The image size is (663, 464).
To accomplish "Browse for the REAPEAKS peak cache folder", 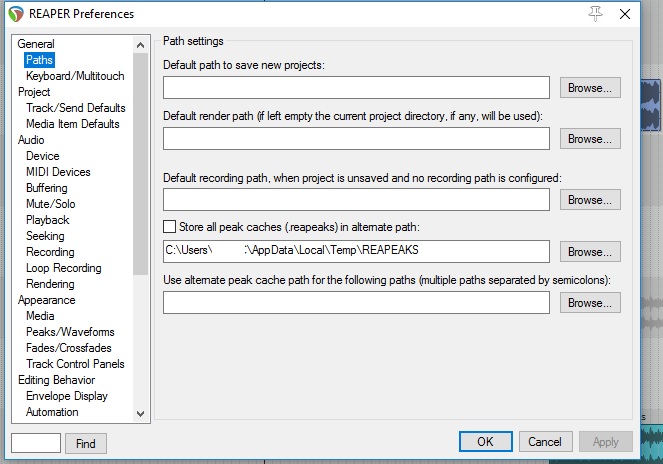I will pyautogui.click(x=590, y=252).
